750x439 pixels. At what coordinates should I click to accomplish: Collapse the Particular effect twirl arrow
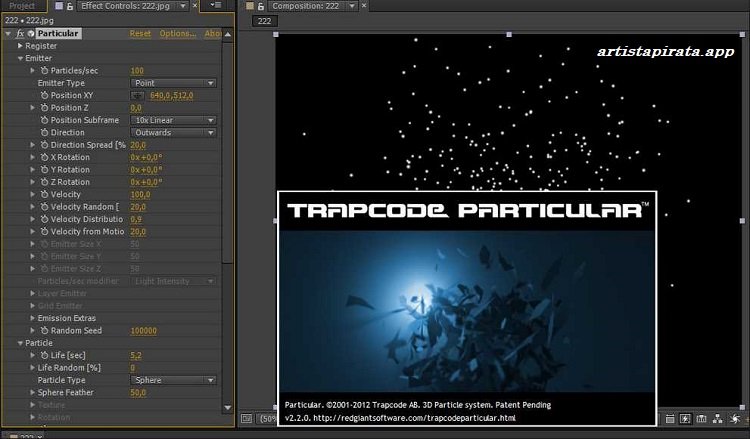(x=8, y=33)
